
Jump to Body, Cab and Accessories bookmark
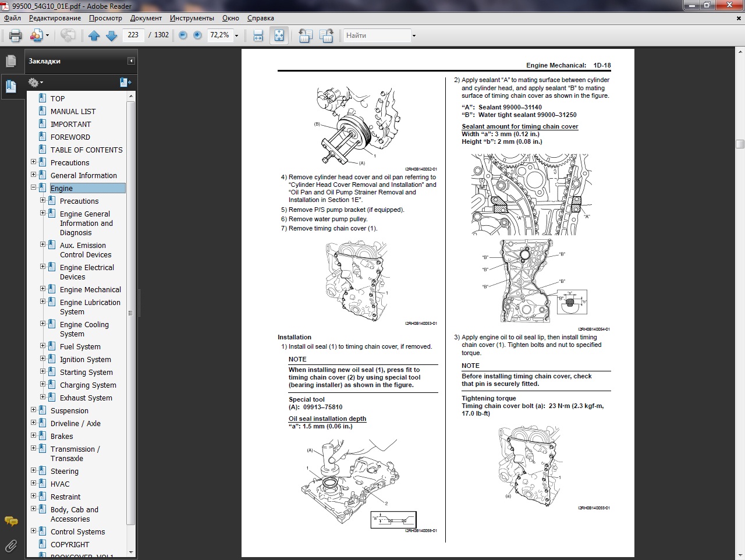point(74,514)
